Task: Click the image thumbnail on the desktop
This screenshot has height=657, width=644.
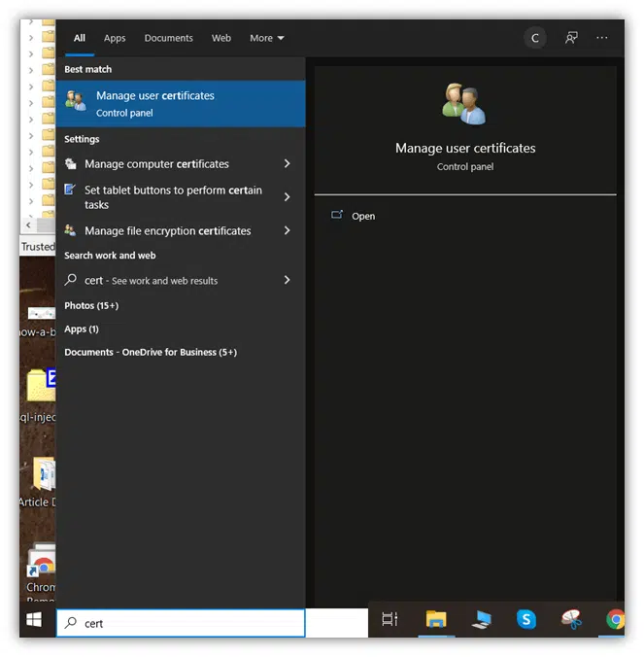Action: tap(41, 313)
